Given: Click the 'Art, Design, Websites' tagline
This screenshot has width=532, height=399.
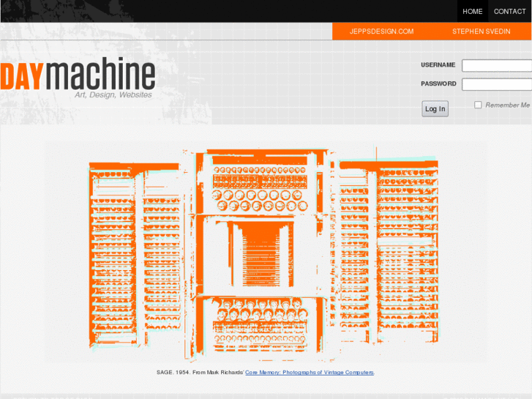Looking at the screenshot, I should pyautogui.click(x=113, y=94).
